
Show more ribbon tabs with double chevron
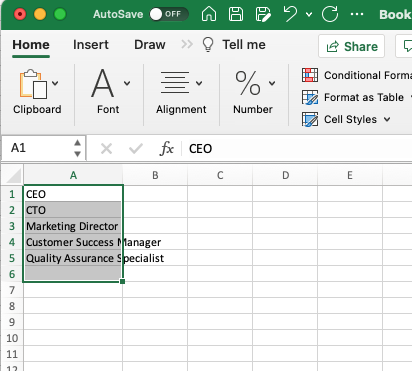tap(187, 44)
